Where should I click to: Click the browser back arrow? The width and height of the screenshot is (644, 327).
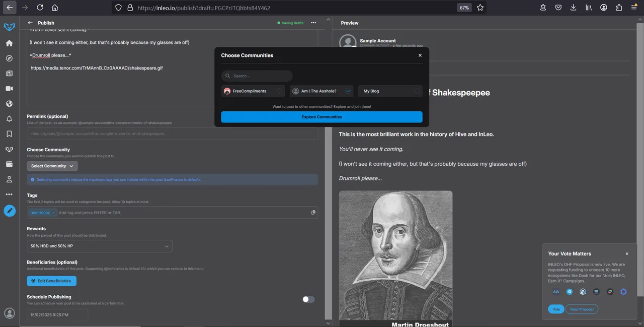click(10, 8)
